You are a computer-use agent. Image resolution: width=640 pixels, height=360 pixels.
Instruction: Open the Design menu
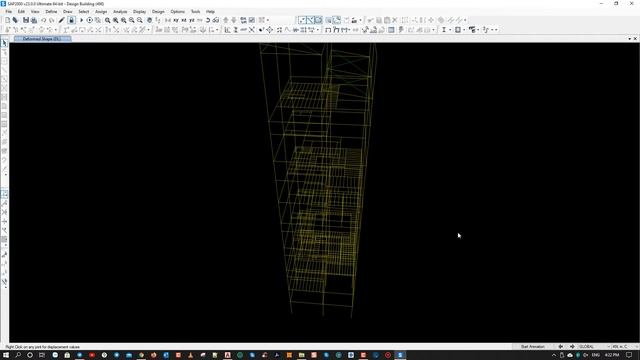click(x=158, y=11)
